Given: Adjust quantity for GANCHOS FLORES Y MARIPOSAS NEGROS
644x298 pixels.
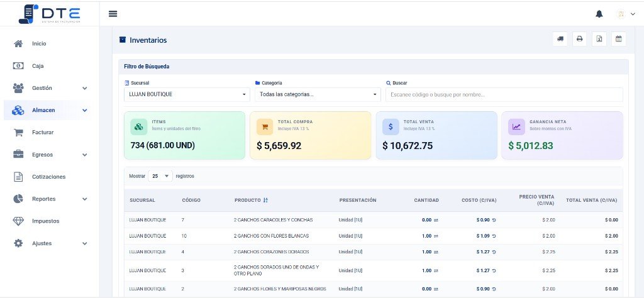Looking at the screenshot, I should click(436, 289).
